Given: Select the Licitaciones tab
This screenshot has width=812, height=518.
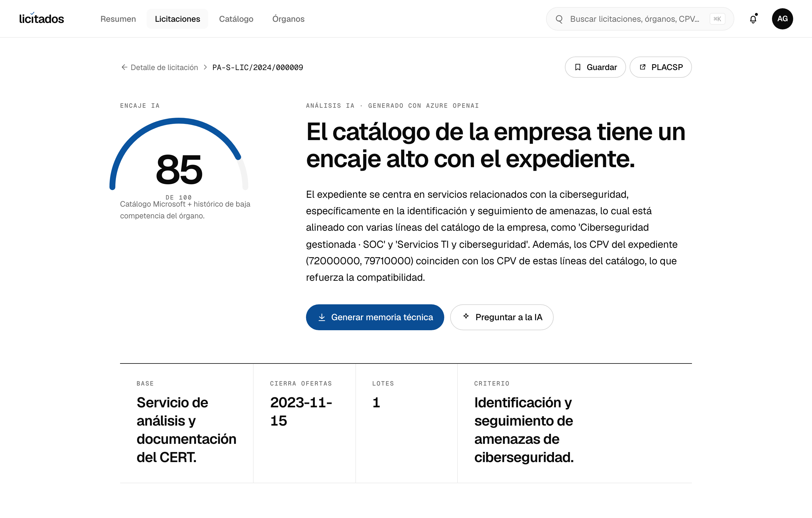Looking at the screenshot, I should pyautogui.click(x=177, y=19).
